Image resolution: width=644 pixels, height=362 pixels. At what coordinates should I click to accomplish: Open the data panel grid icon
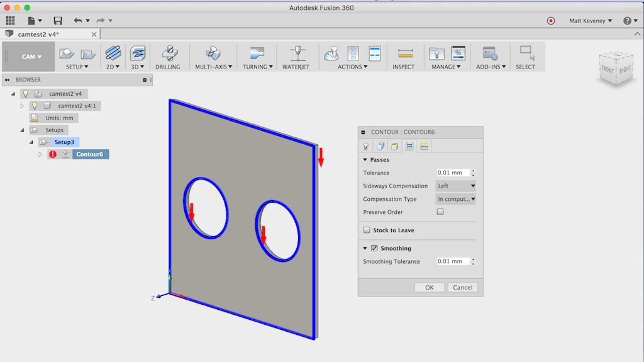10,21
